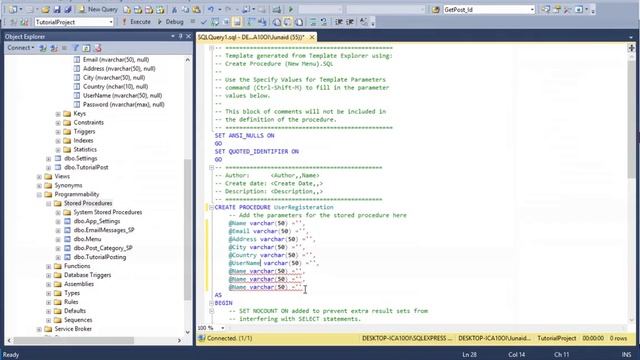Toggle include client statistics
Viewport: 640px width, 360px height.
point(262,22)
